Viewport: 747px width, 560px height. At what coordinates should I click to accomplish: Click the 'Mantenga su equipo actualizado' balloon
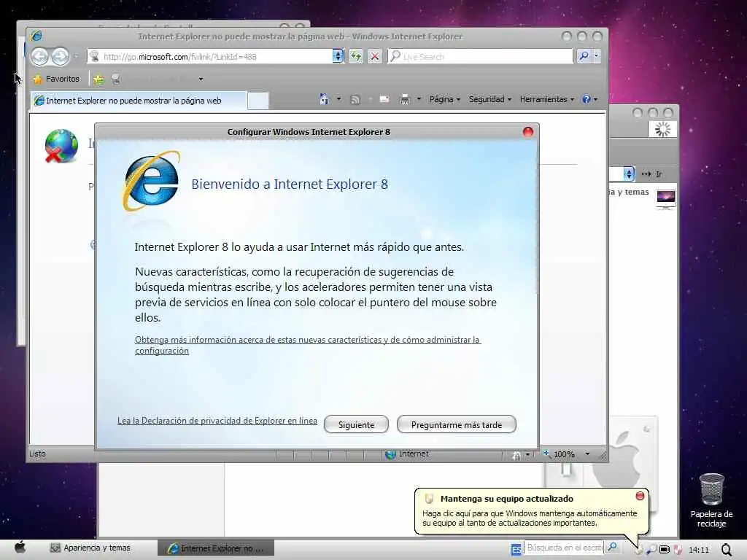(532, 511)
